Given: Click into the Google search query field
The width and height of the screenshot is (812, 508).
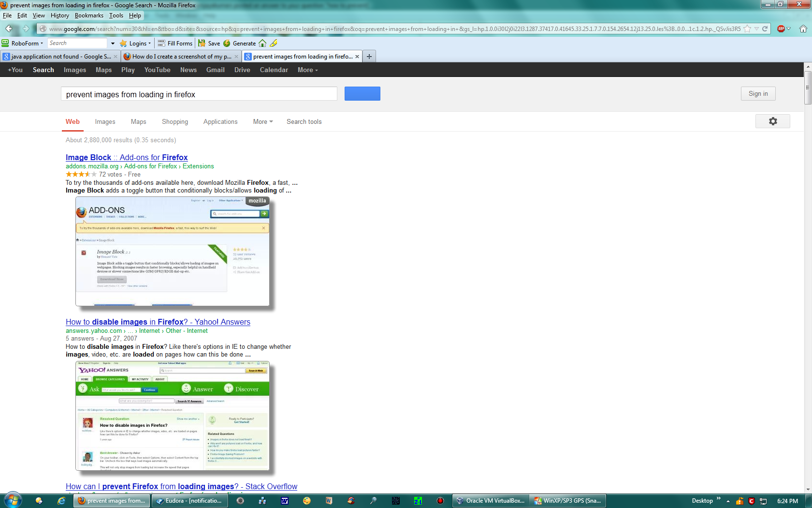Looking at the screenshot, I should [x=199, y=94].
